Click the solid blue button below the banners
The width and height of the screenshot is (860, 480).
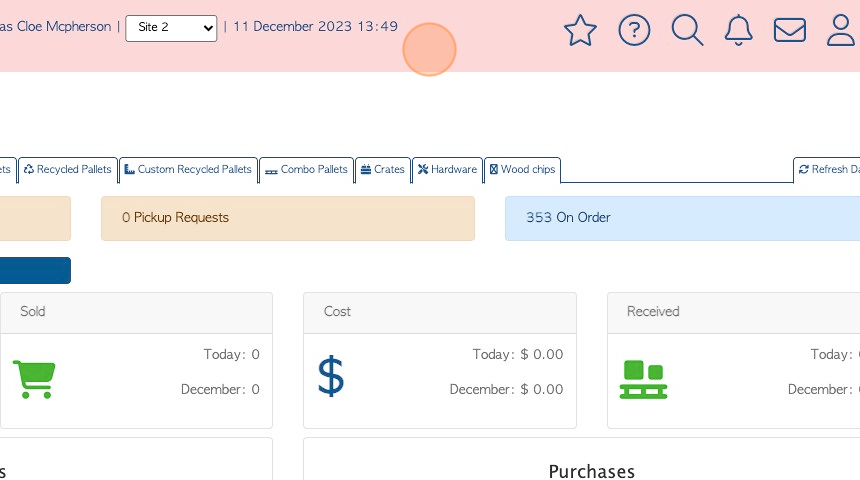point(35,270)
